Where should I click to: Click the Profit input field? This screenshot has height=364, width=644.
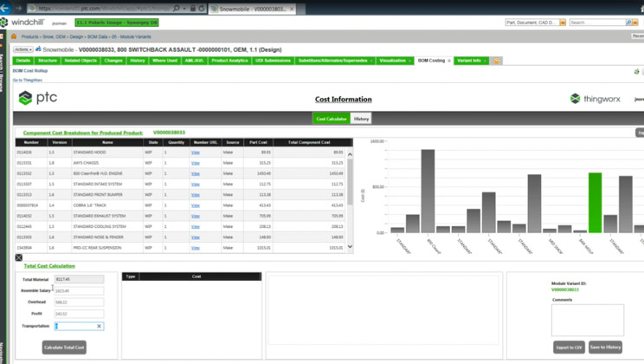coord(79,314)
